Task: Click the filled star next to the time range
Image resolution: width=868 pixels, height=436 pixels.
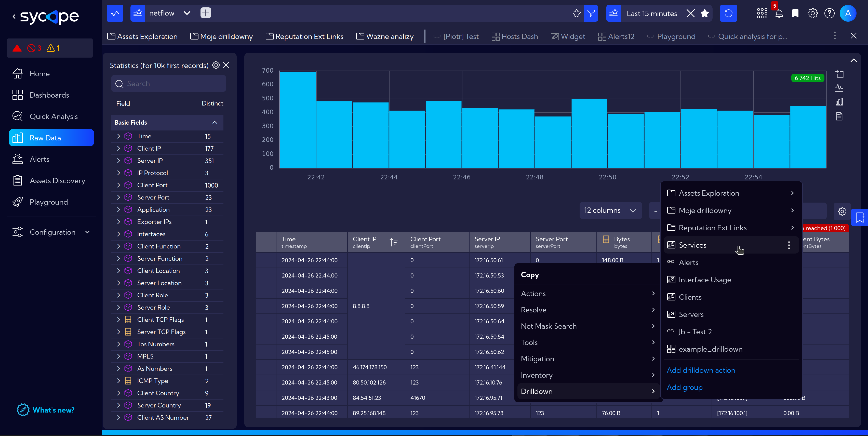Action: tap(705, 14)
